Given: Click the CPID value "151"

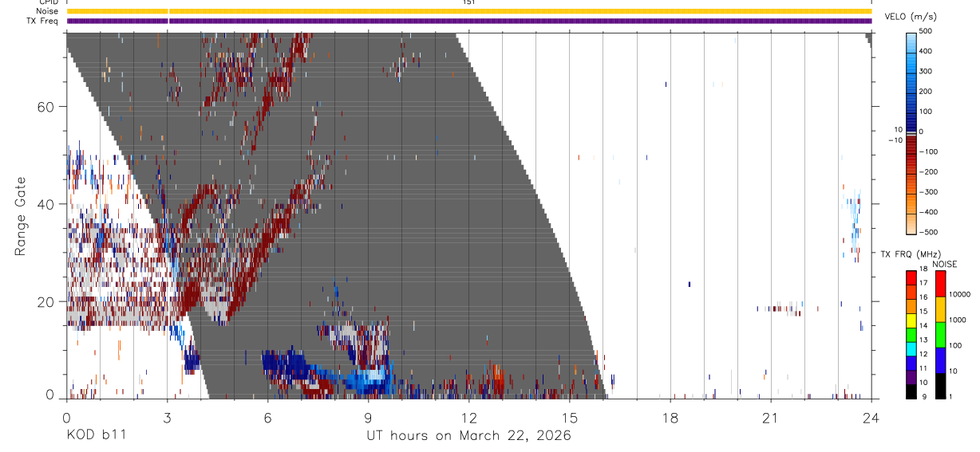Looking at the screenshot, I should click(469, 2).
